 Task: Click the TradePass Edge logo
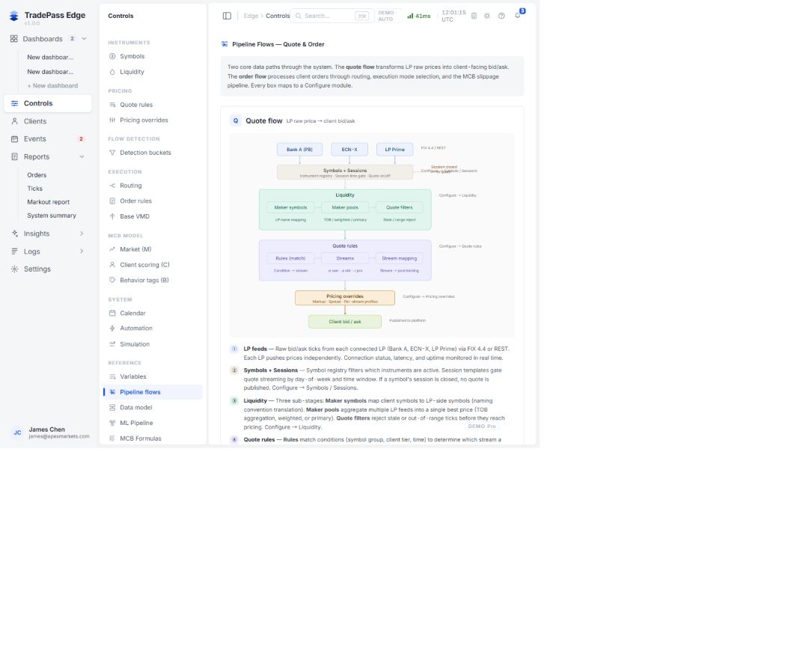pyautogui.click(x=14, y=16)
